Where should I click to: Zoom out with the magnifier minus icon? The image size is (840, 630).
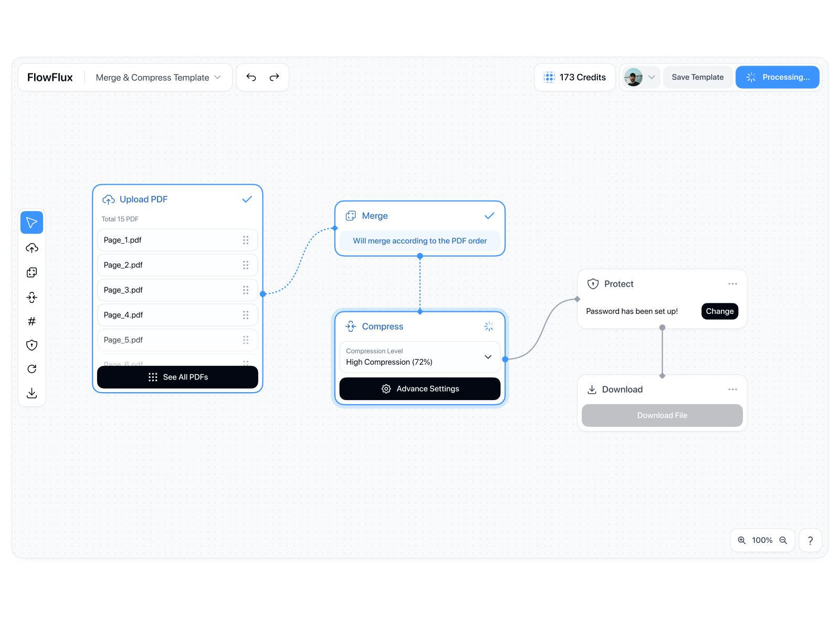(x=783, y=540)
